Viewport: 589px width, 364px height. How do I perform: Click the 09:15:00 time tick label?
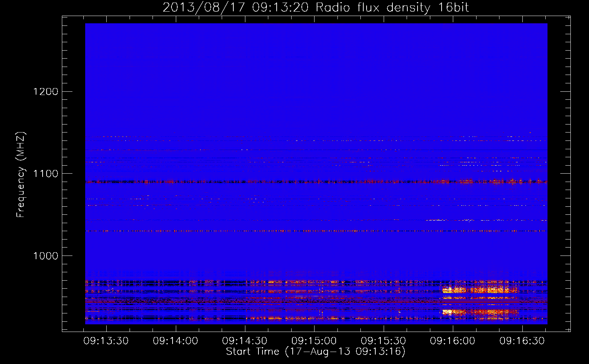[x=314, y=341]
